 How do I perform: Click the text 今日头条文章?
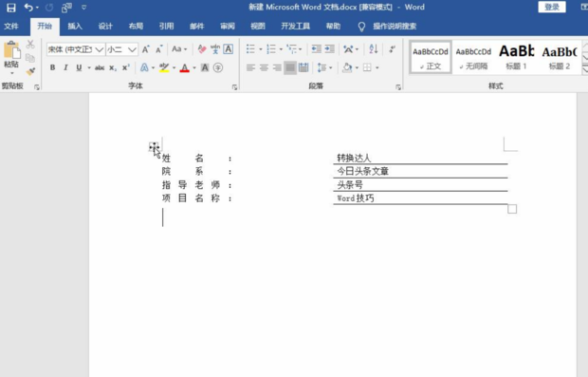tap(362, 171)
